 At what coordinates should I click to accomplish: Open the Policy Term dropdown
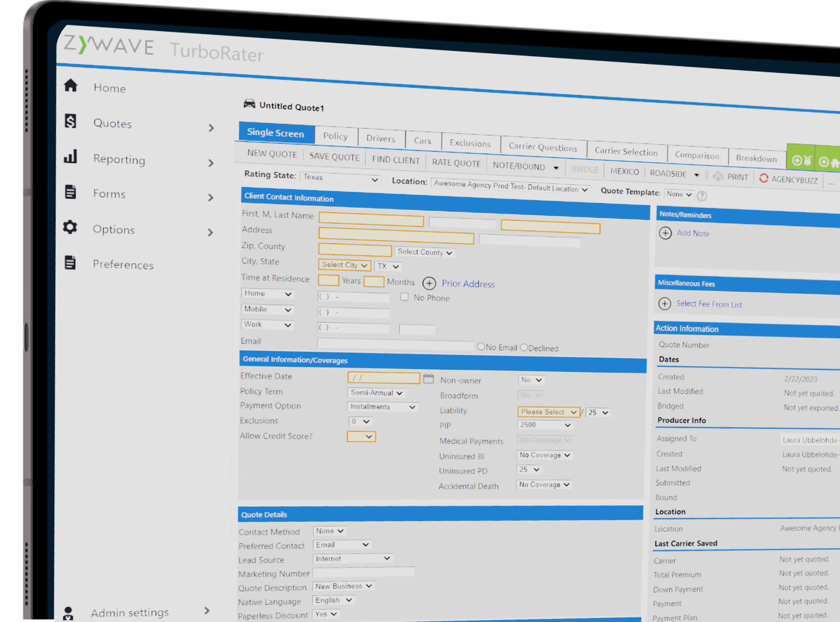pos(376,393)
